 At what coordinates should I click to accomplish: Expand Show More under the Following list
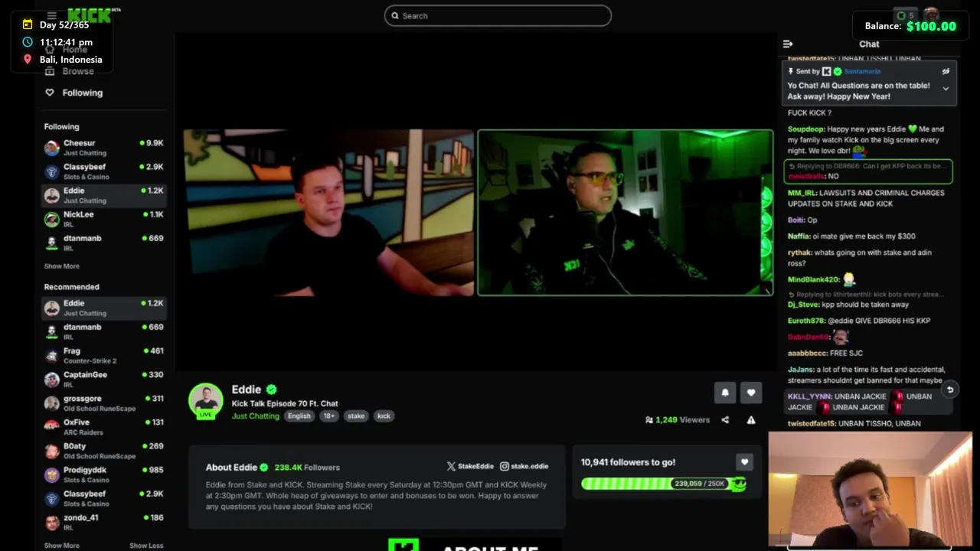(x=62, y=266)
